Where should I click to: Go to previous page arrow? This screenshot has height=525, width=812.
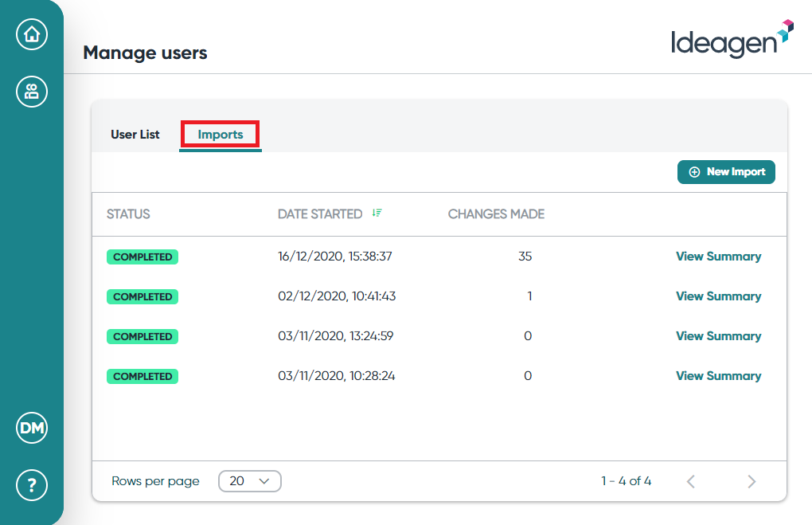(691, 481)
